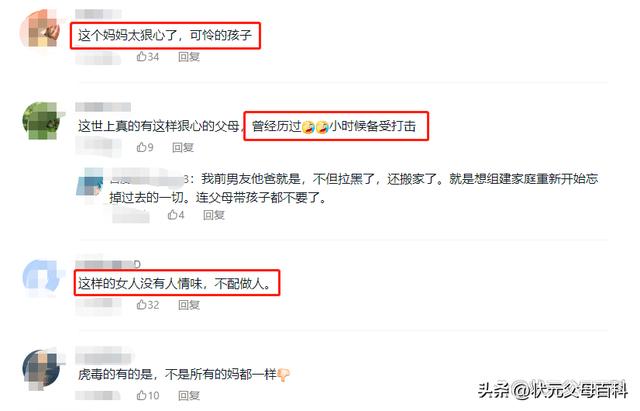Open nested reply author's small avatar
Viewport: 640px width, 411px height.
point(90,182)
